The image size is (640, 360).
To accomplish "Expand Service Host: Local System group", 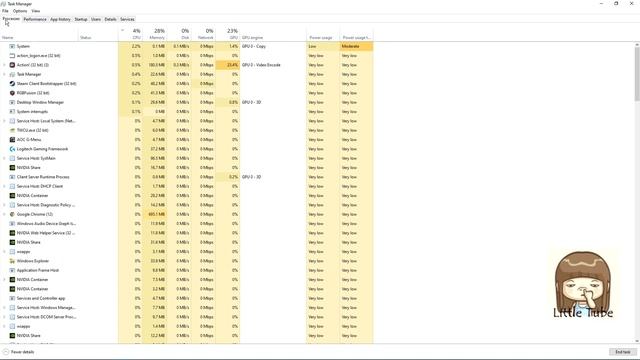I will click(x=4, y=121).
